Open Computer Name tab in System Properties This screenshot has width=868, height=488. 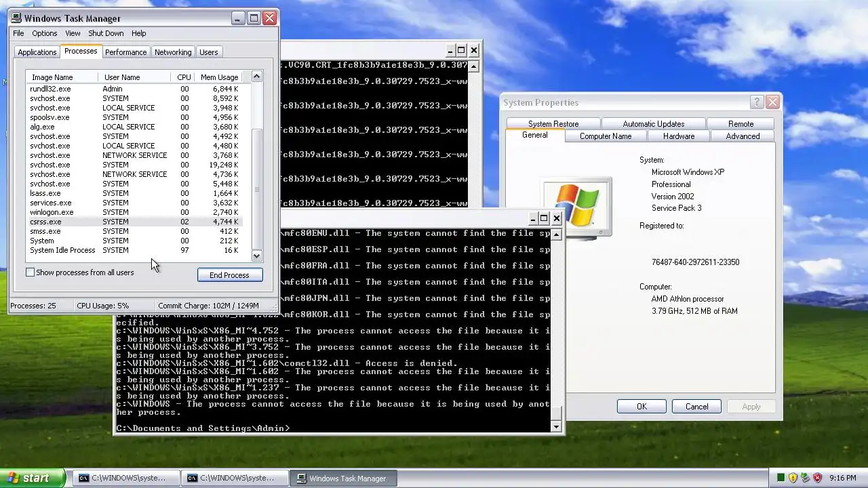[606, 136]
